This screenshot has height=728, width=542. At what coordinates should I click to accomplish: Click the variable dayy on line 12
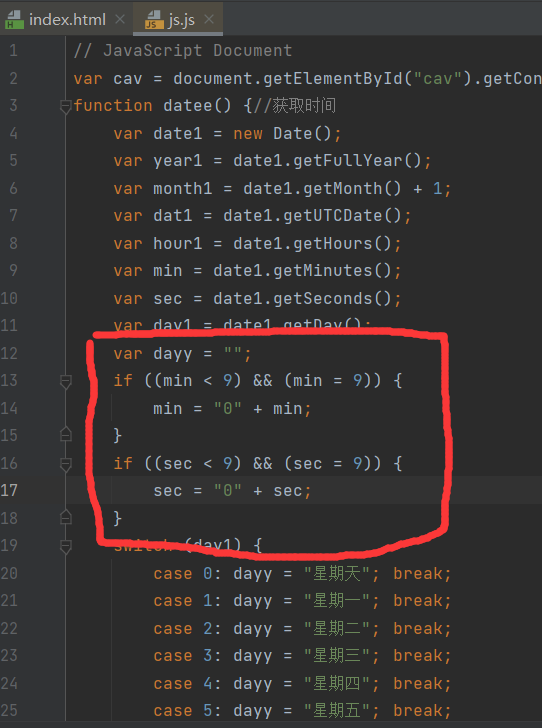pyautogui.click(x=173, y=354)
